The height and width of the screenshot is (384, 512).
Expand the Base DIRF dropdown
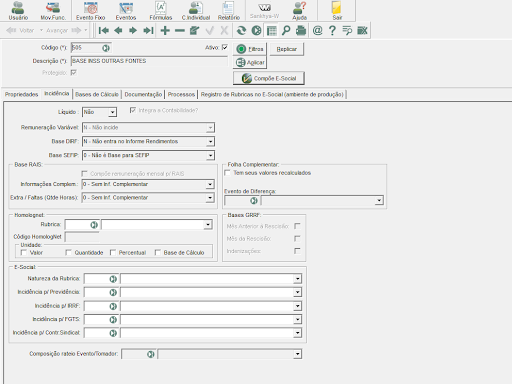(x=210, y=142)
